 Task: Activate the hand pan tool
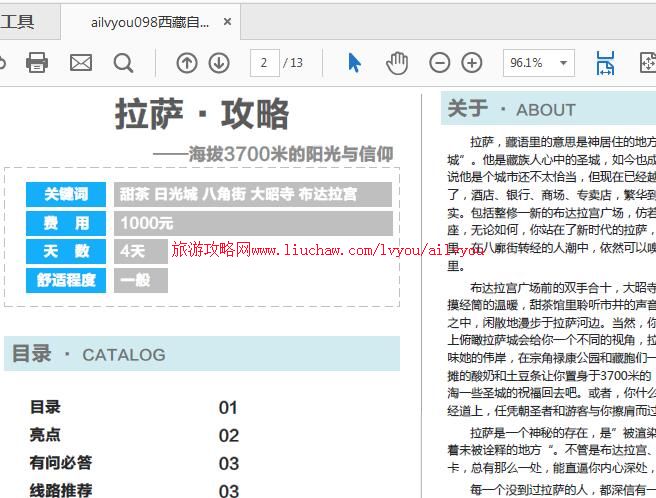click(x=397, y=63)
